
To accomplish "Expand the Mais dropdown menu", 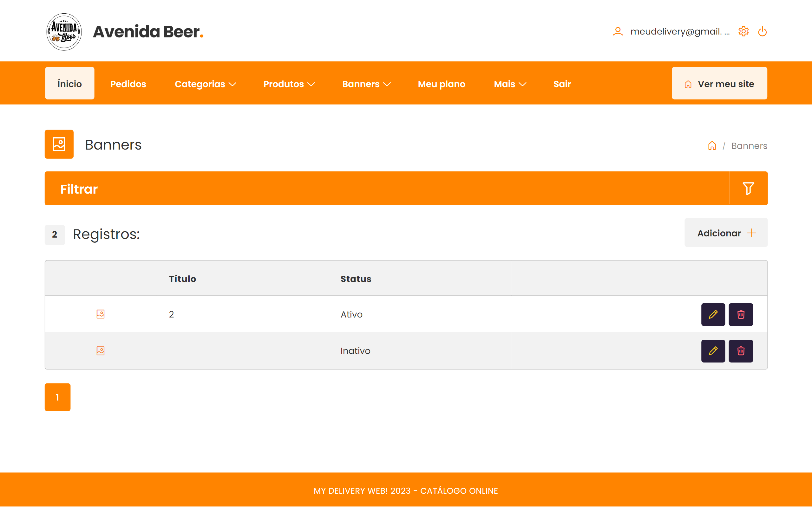I will pos(510,84).
